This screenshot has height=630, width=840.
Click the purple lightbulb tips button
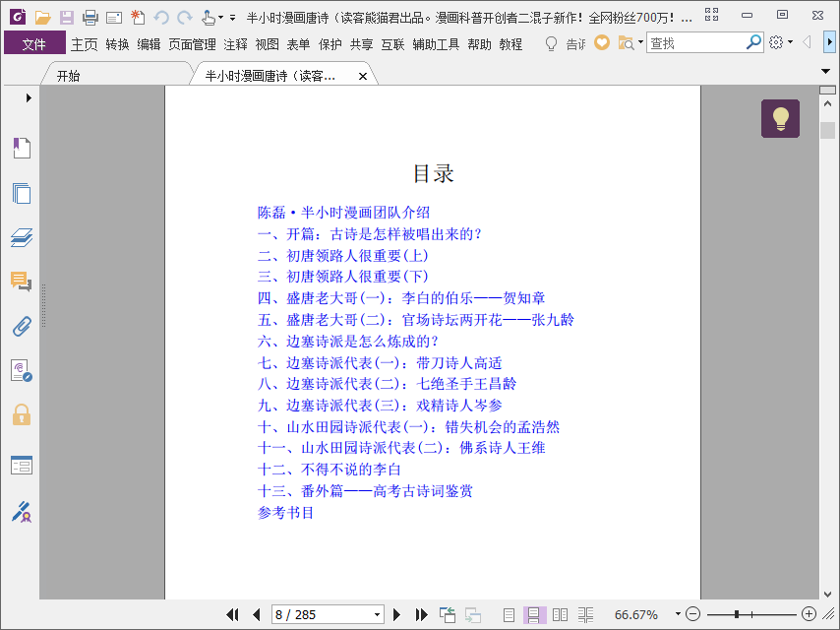pos(780,118)
